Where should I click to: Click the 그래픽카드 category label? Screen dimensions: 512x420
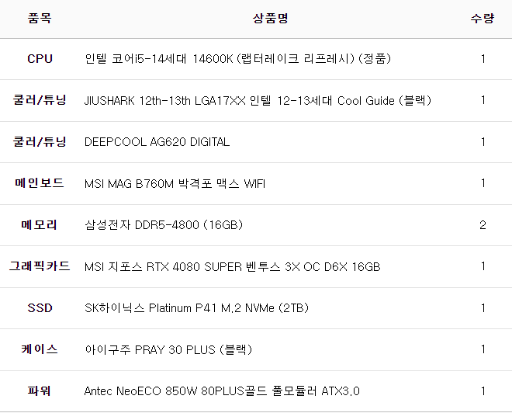(x=40, y=267)
